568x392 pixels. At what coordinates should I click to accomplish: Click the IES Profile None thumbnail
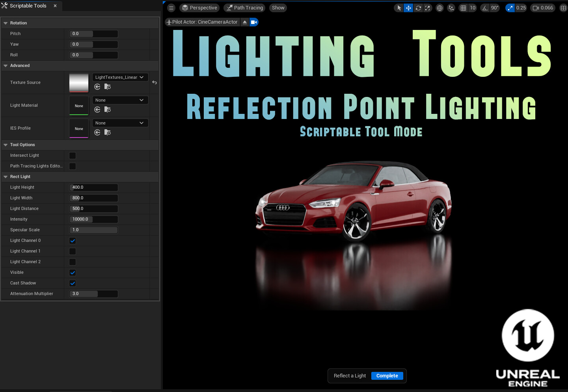(x=79, y=128)
